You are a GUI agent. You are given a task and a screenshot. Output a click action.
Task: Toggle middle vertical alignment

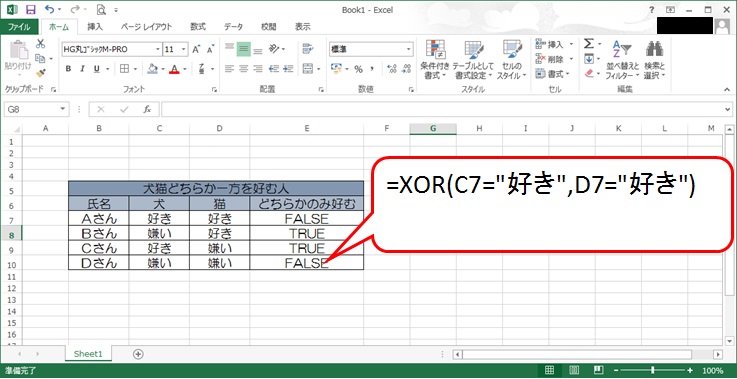click(243, 48)
